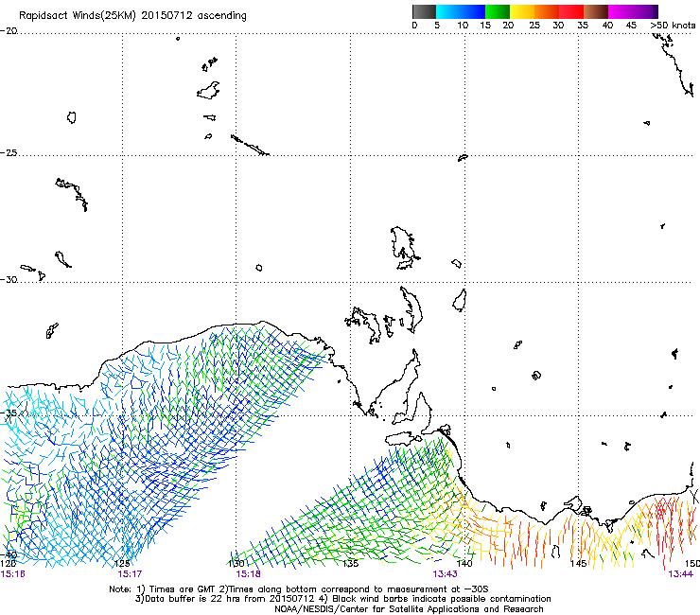The image size is (700, 615).
Task: Click the 'NOAA/NESDIS/Center for Satellite Applications and Research' credit
Action: 409,609
